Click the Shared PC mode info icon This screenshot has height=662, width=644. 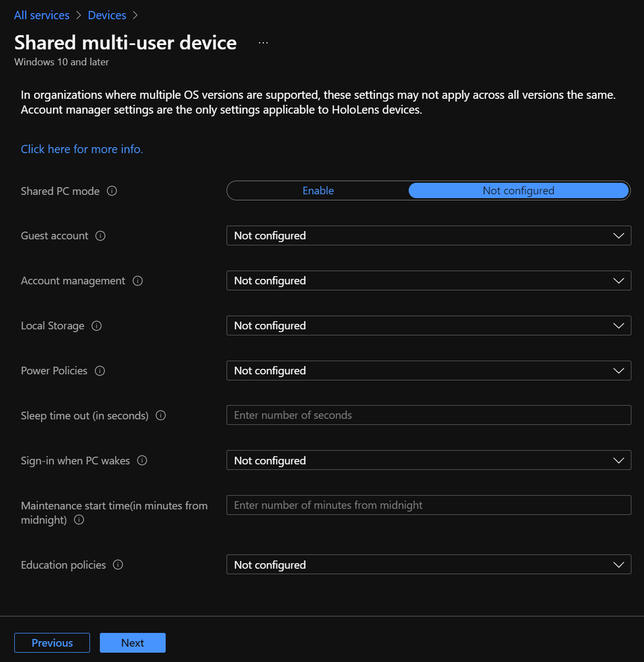(x=112, y=191)
